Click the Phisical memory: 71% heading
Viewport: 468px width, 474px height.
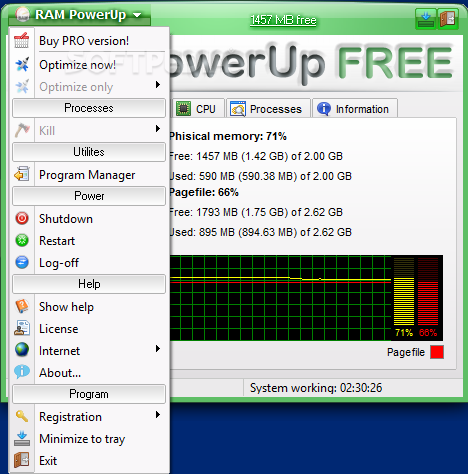[228, 136]
